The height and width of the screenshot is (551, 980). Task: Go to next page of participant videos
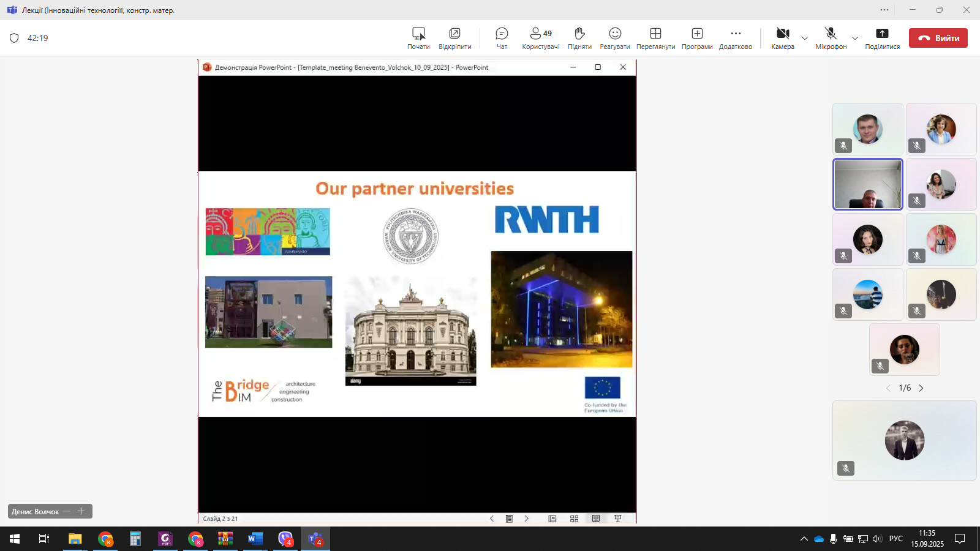[921, 388]
